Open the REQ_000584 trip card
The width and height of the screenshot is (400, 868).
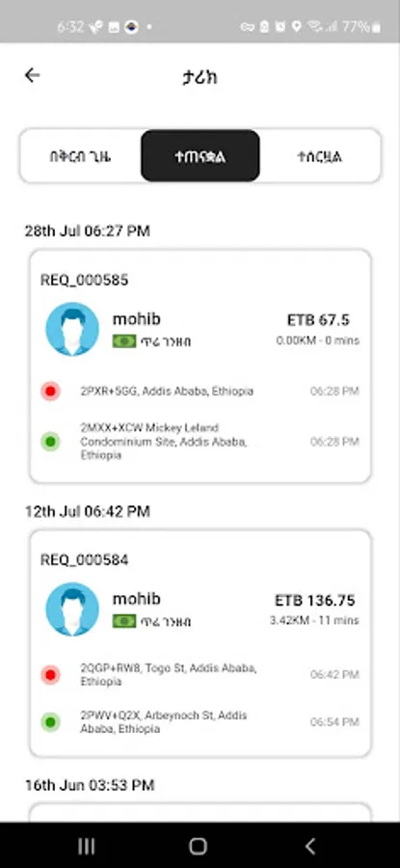click(200, 643)
